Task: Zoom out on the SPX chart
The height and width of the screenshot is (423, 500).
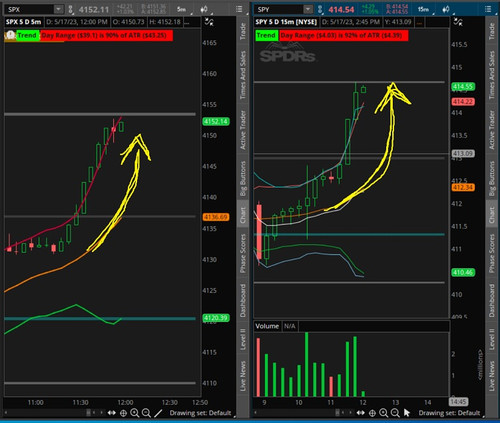Action: pyautogui.click(x=146, y=413)
